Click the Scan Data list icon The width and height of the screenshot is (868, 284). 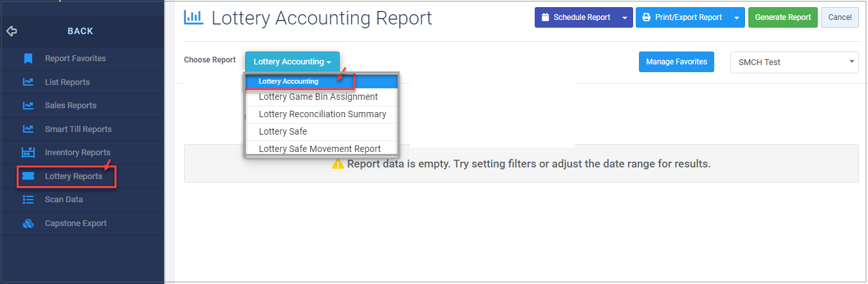(x=28, y=200)
